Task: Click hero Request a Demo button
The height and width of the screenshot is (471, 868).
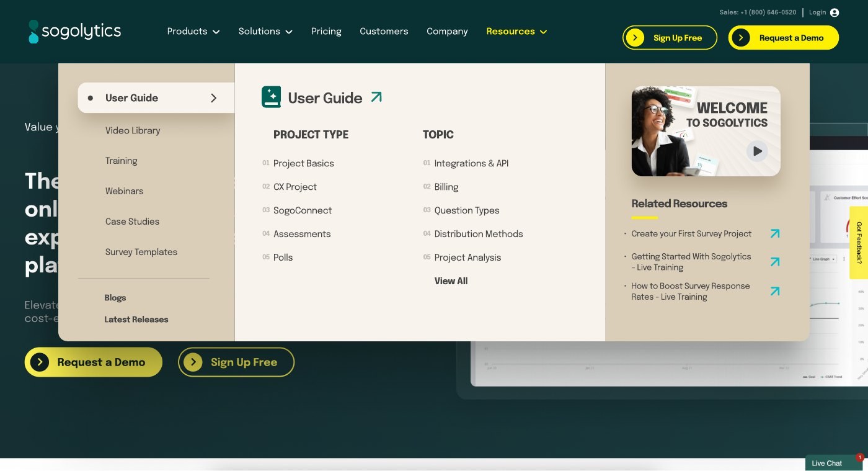Action: tap(94, 362)
